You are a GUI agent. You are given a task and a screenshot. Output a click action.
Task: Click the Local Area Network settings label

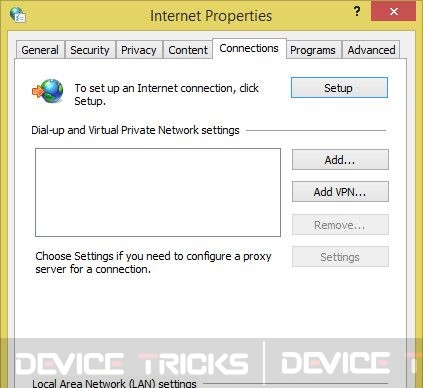(x=114, y=383)
